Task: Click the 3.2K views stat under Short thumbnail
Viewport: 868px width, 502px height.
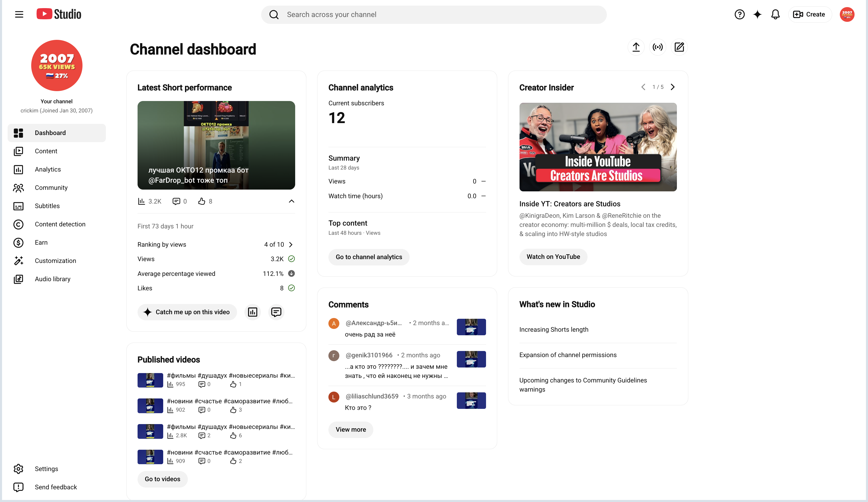Action: pyautogui.click(x=149, y=202)
